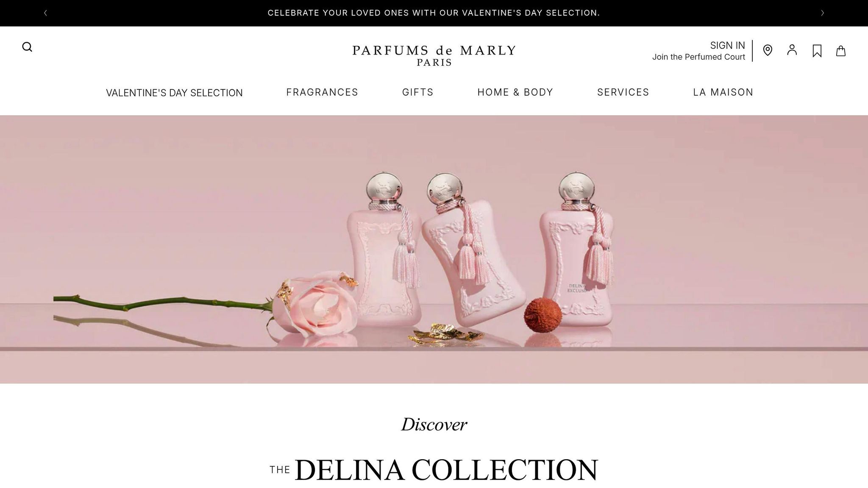Open the Services menu item
The height and width of the screenshot is (488, 868).
[x=623, y=92]
